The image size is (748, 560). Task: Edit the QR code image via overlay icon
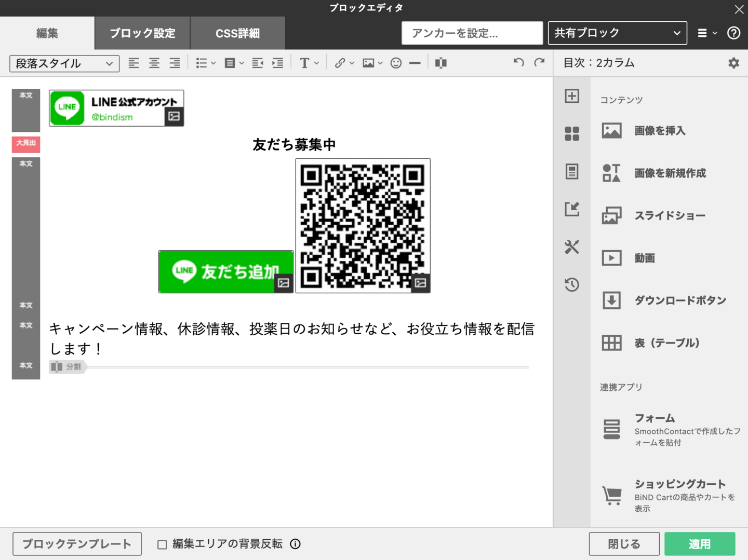(x=421, y=283)
